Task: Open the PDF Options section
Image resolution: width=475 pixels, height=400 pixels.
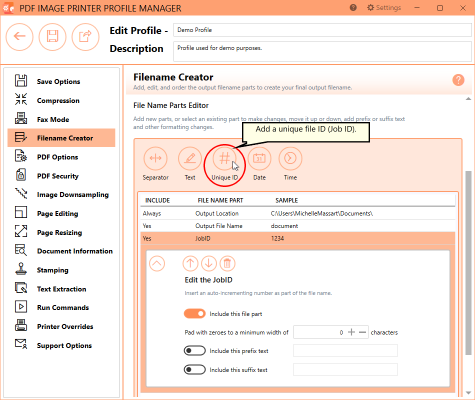Action: pos(61,157)
